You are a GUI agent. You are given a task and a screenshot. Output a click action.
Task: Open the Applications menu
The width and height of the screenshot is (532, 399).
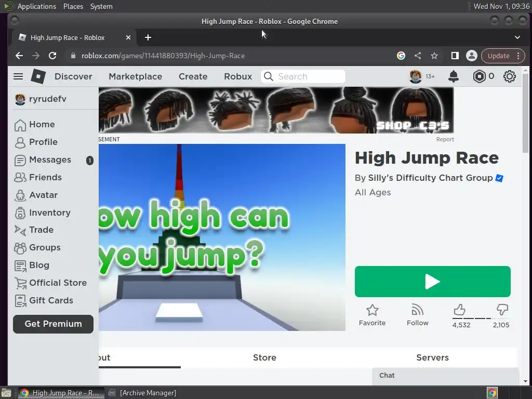coord(37,6)
